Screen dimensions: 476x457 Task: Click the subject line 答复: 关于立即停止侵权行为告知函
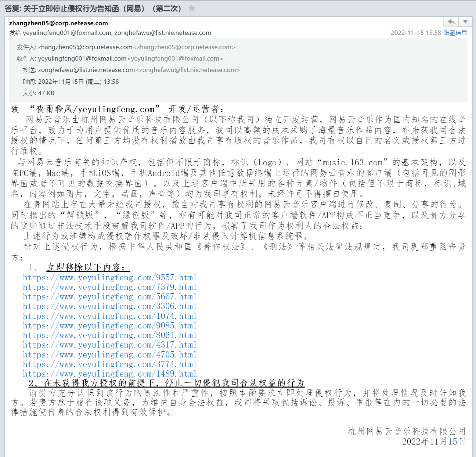93,8
